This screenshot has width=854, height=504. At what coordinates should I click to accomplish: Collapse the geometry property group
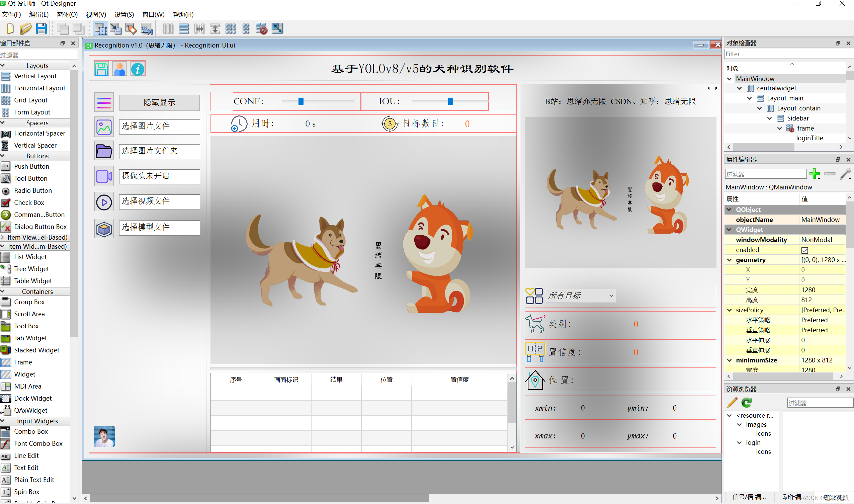point(730,260)
